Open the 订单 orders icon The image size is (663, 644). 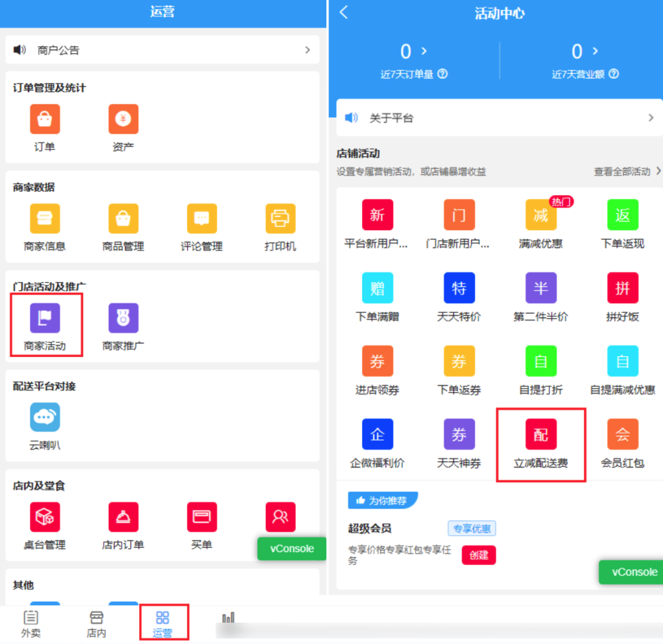[45, 120]
